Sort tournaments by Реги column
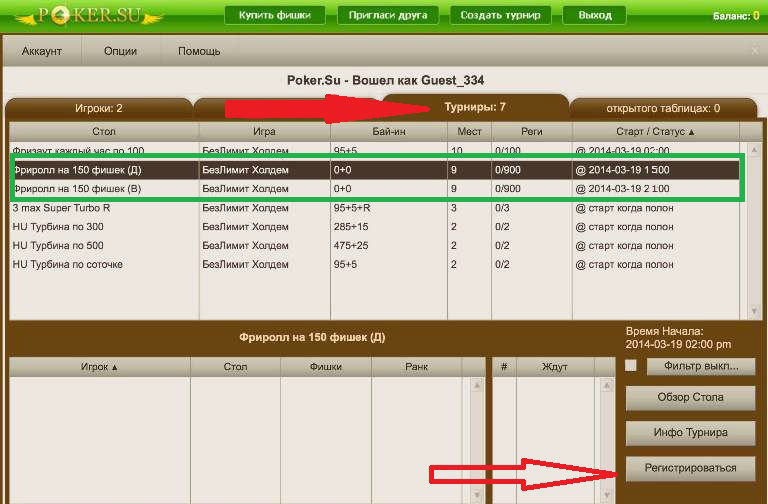This screenshot has height=504, width=768. point(531,132)
